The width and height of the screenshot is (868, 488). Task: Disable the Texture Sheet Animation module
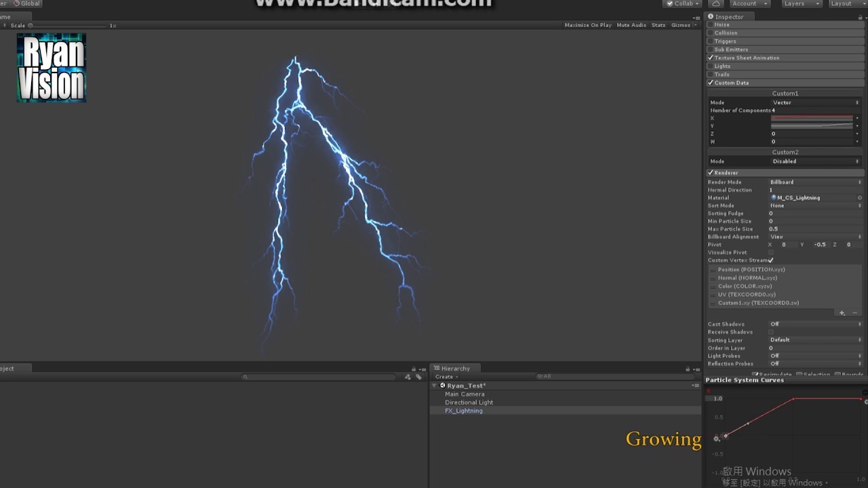coord(710,58)
